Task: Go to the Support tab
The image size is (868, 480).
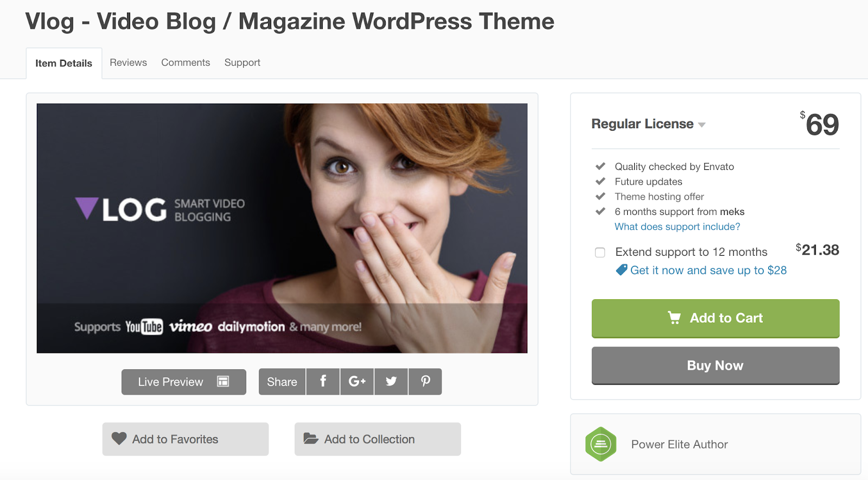Action: [242, 62]
